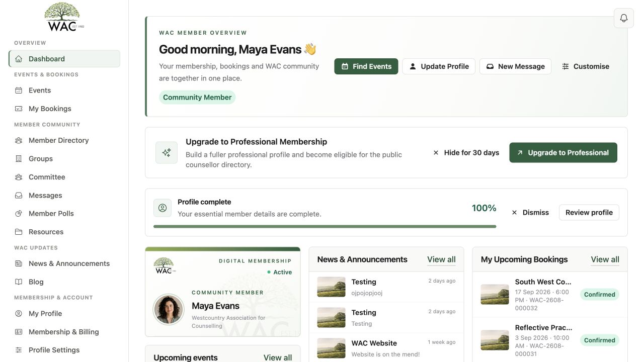View all My Upcoming Bookings
This screenshot has height=362, width=644.
click(605, 259)
